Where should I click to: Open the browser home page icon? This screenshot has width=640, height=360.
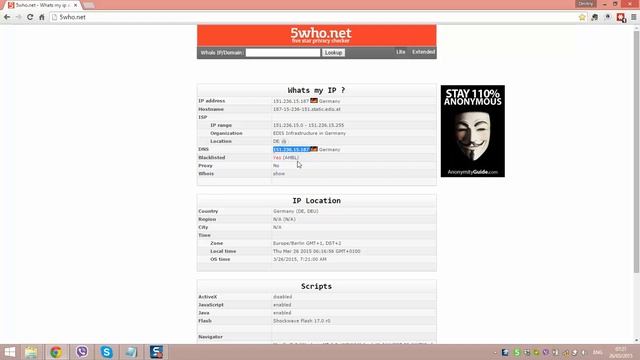click(x=42, y=17)
